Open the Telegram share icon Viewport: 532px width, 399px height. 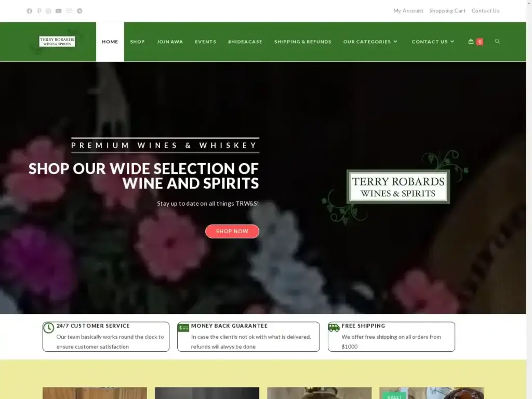pos(79,10)
